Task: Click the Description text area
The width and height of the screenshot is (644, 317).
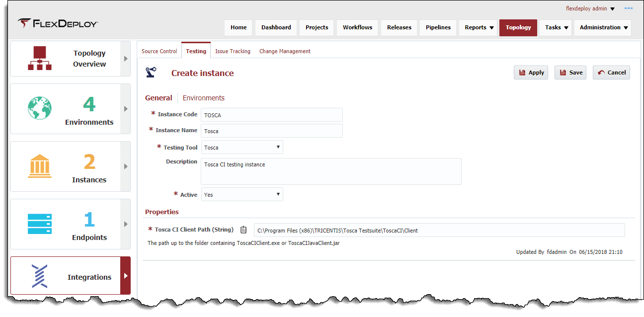Action: (331, 171)
